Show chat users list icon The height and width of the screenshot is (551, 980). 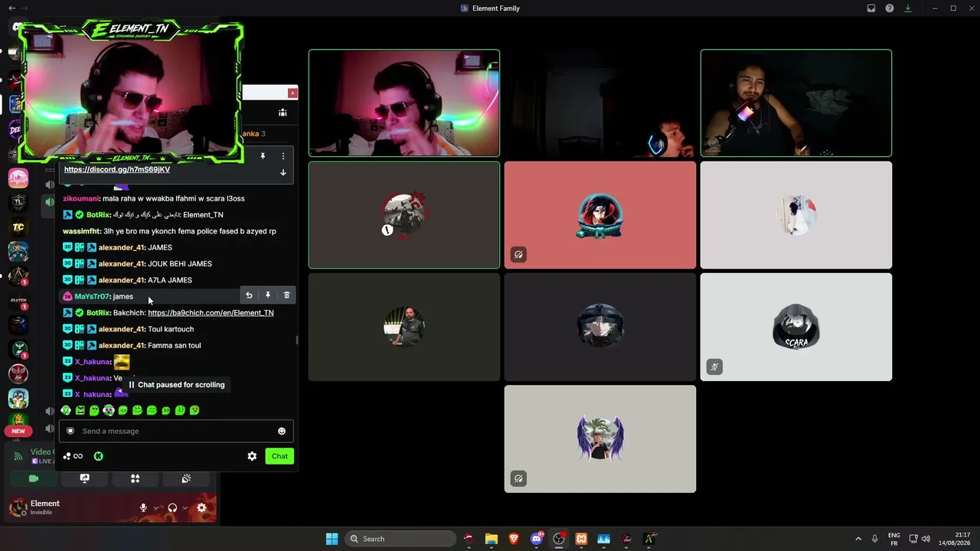point(283,112)
